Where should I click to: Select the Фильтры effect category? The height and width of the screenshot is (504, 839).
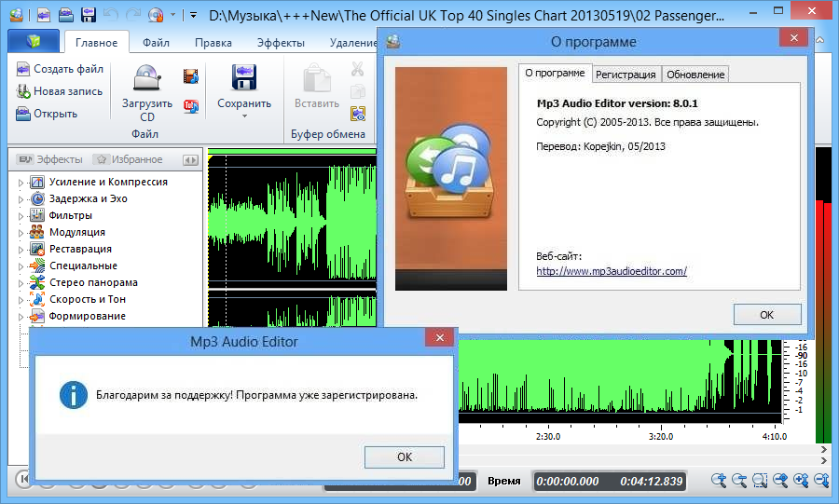coord(71,215)
